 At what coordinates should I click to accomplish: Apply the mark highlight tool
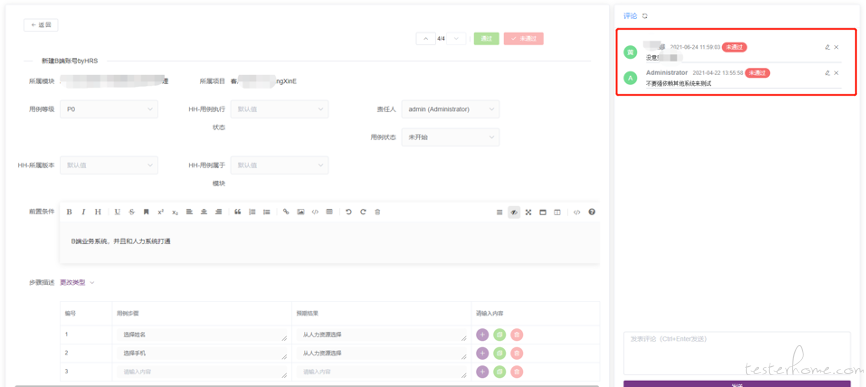pyautogui.click(x=146, y=212)
